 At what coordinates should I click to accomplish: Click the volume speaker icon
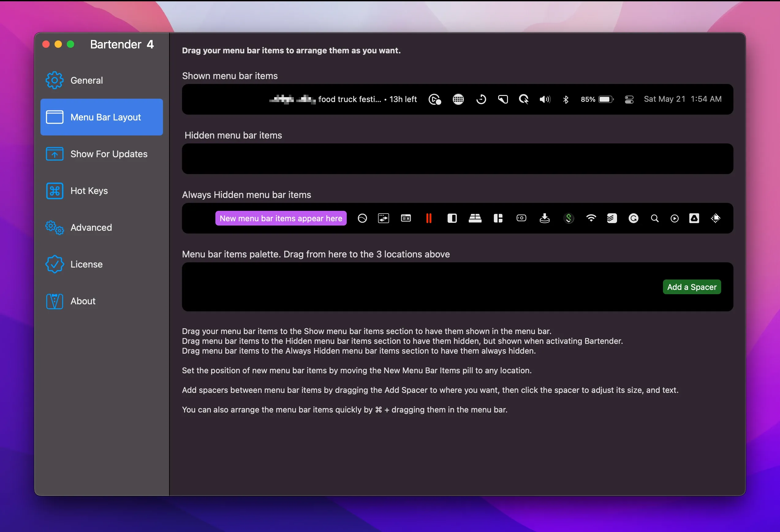click(x=545, y=99)
